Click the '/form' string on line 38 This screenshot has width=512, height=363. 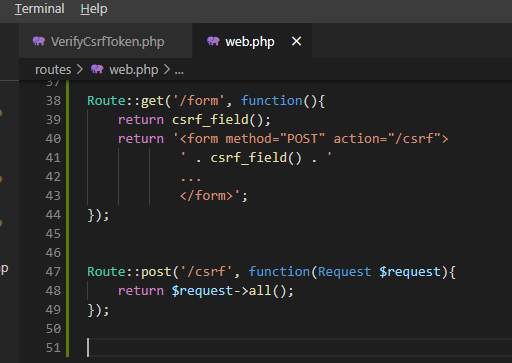coord(199,101)
